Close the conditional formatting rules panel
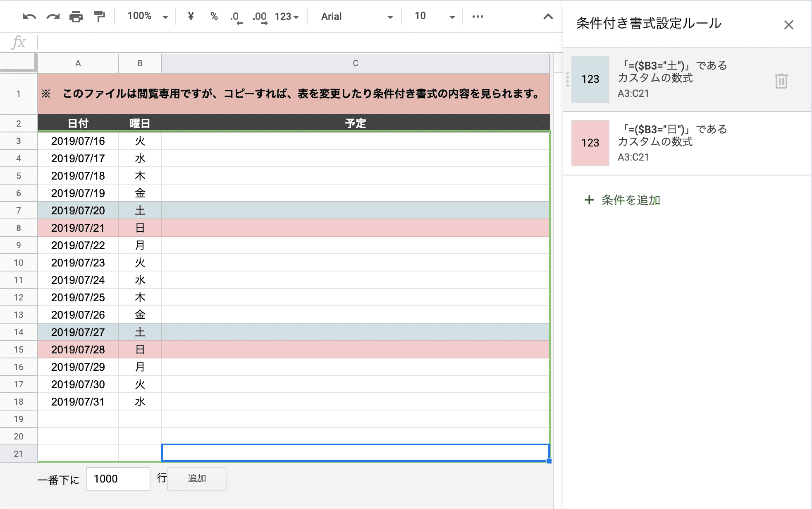The image size is (812, 509). click(x=788, y=25)
